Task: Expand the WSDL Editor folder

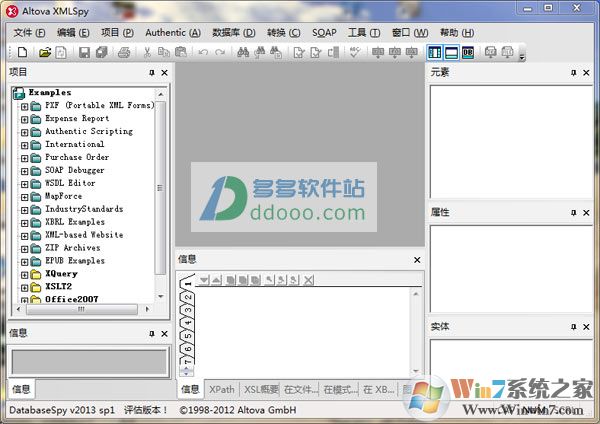Action: (x=24, y=184)
